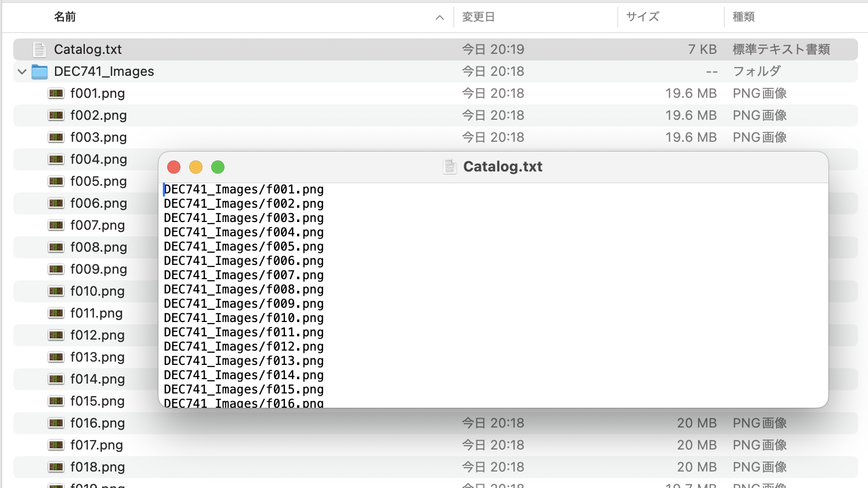The height and width of the screenshot is (488, 868).
Task: Toggle sort order arrow in 名前 column
Action: pos(440,18)
